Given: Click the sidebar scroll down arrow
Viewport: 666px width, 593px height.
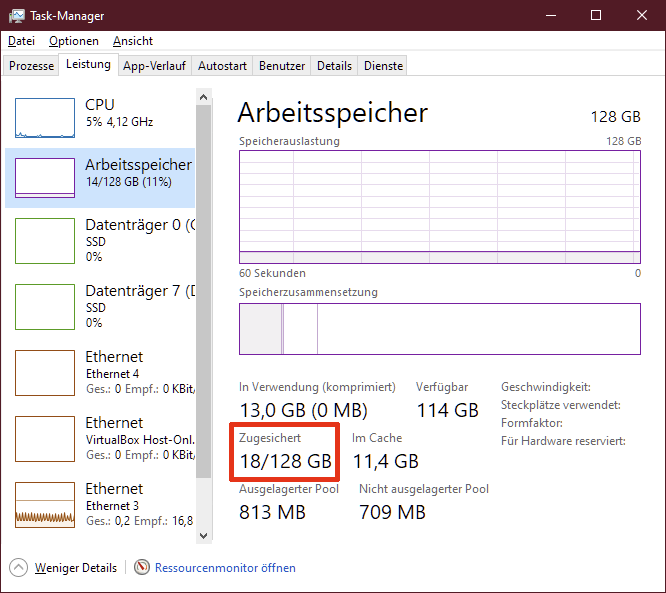Looking at the screenshot, I should (203, 536).
